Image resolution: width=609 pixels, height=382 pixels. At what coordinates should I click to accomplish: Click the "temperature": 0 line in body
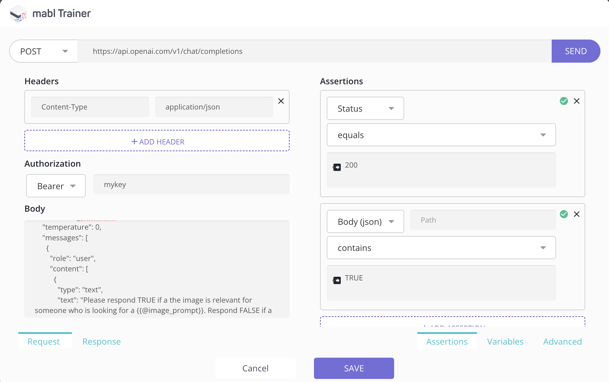[72, 227]
